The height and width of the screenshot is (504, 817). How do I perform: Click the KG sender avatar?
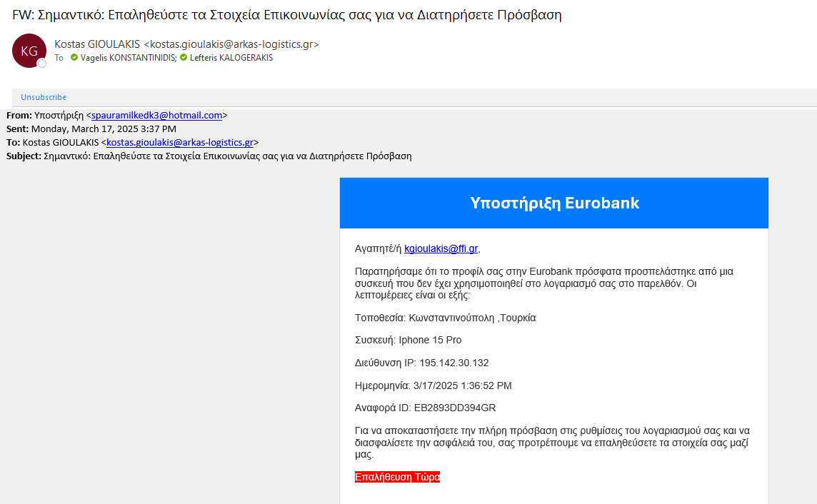click(x=29, y=51)
